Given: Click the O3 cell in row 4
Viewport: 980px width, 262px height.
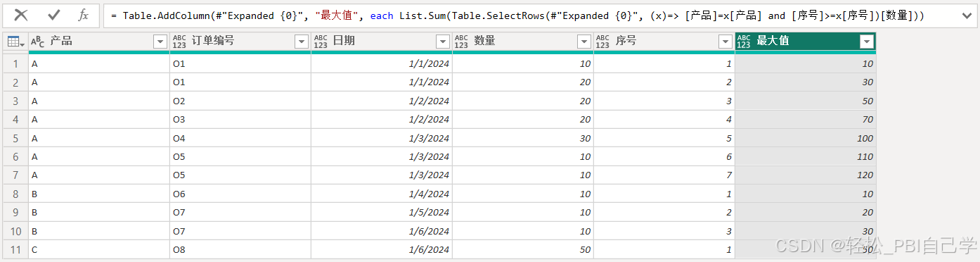Looking at the screenshot, I should tap(240, 119).
